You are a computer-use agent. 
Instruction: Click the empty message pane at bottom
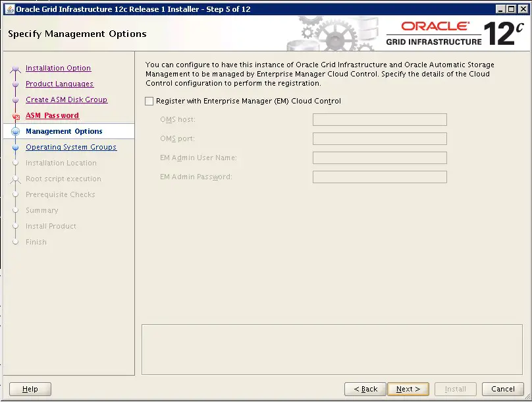click(x=332, y=350)
